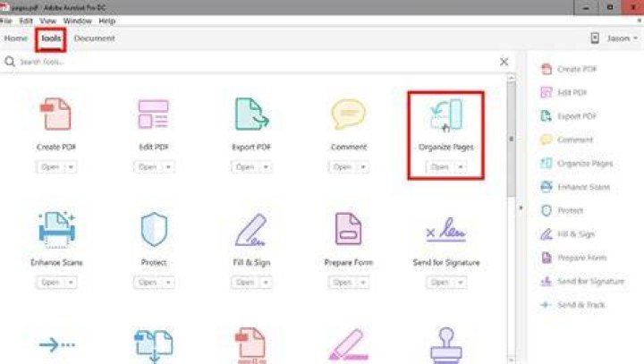This screenshot has width=644, height=364.
Task: Pick the Fill & Sign pen icon in grid
Action: pyautogui.click(x=251, y=230)
